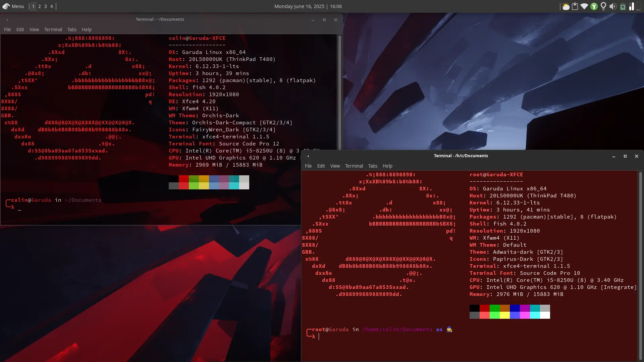644x362 pixels.
Task: Open Help menu in ~/Documents terminal
Action: pos(87,29)
